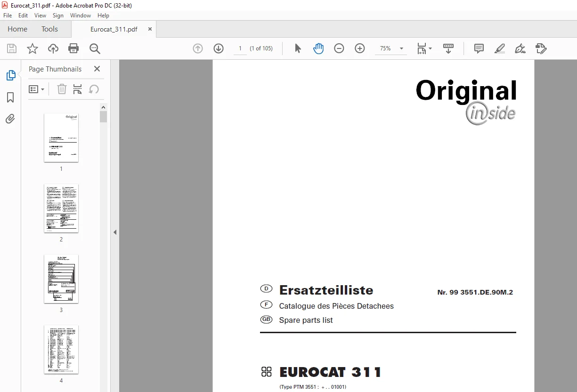Open the Attachments paperclip panel
577x392 pixels.
pyautogui.click(x=10, y=119)
